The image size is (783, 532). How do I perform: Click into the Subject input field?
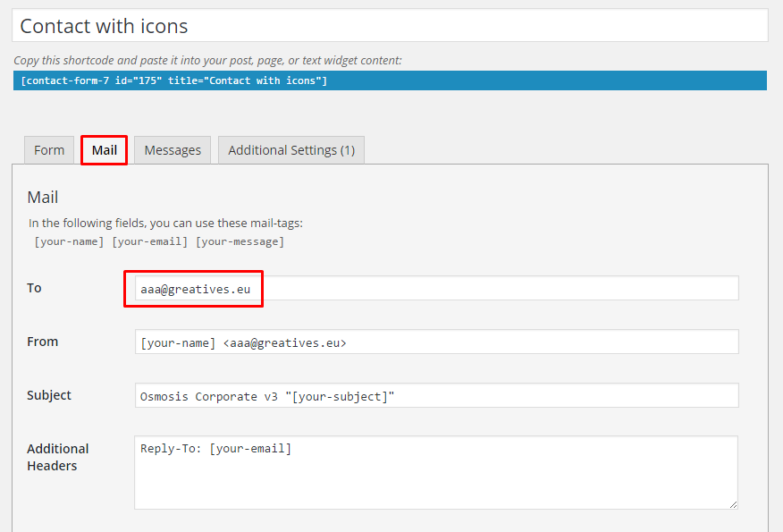(436, 395)
